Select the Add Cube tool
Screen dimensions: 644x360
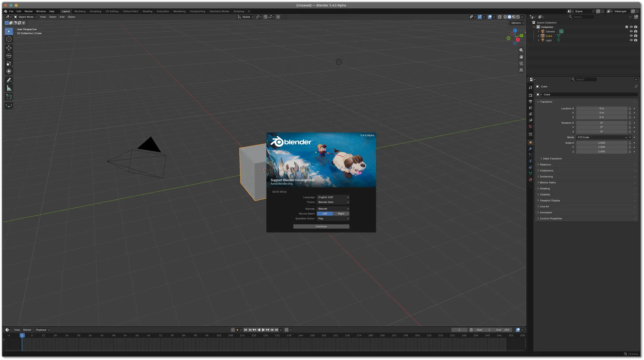[x=9, y=97]
